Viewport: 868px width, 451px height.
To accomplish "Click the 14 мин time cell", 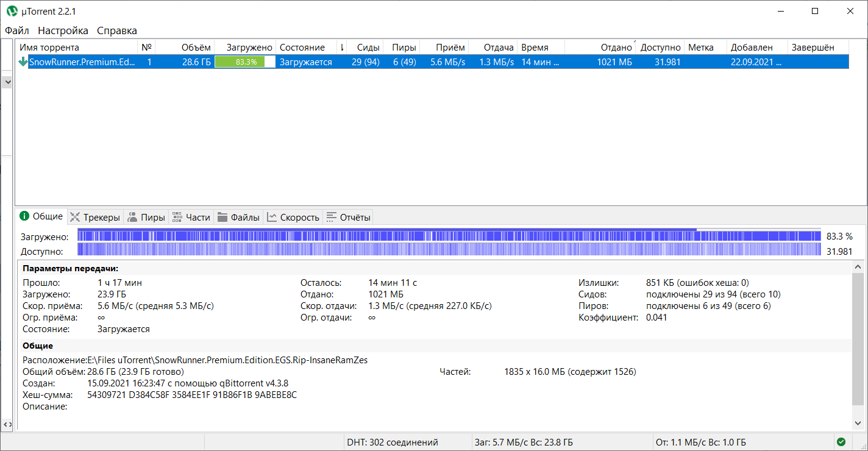I will tap(540, 62).
